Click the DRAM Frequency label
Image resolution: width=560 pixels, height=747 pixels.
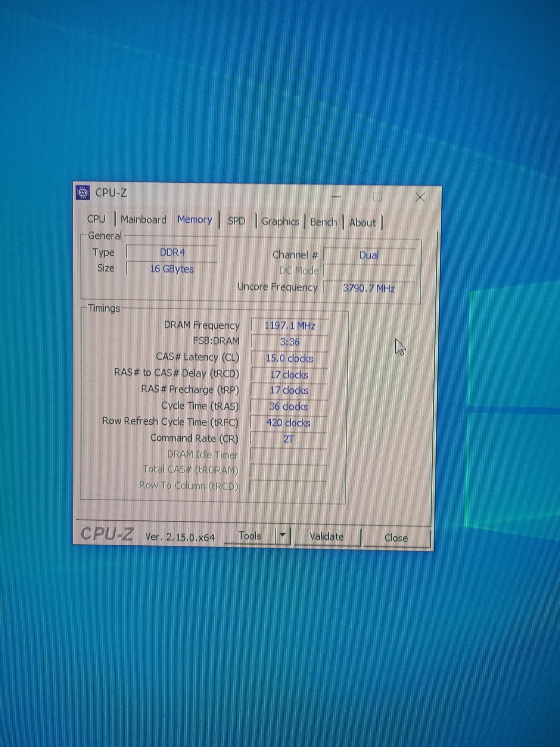[x=202, y=325]
